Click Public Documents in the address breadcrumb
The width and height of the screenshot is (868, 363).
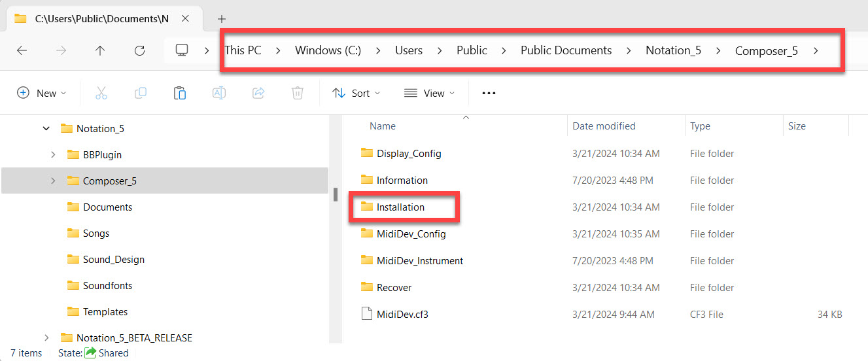pyautogui.click(x=566, y=50)
